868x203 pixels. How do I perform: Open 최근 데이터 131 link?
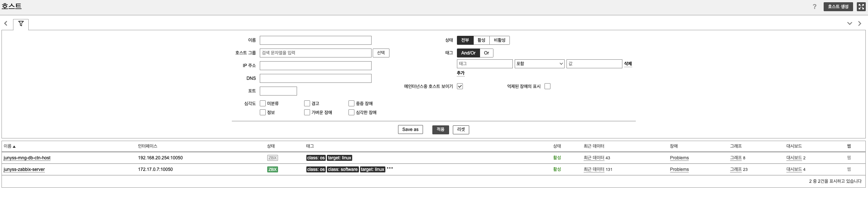coord(594,169)
